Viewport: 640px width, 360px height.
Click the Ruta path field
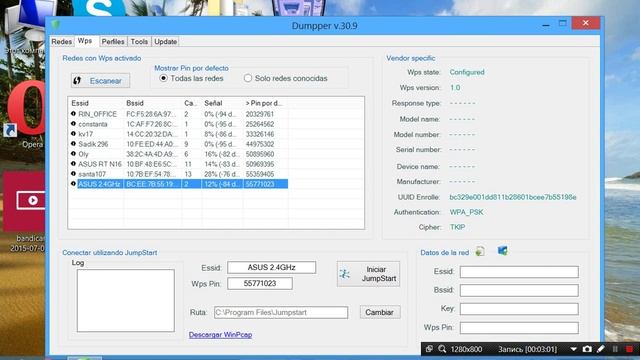(281, 312)
